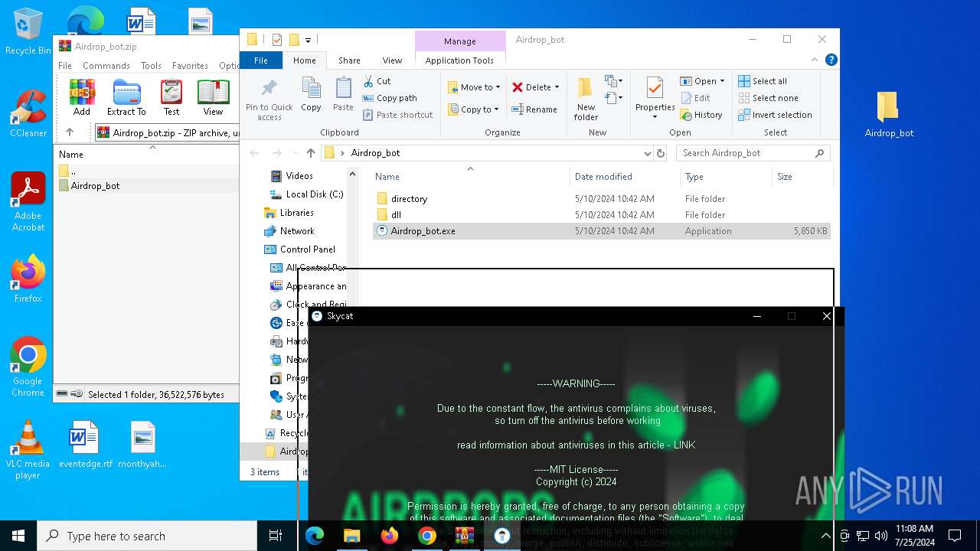Expand the address bar history dropdown

[648, 153]
